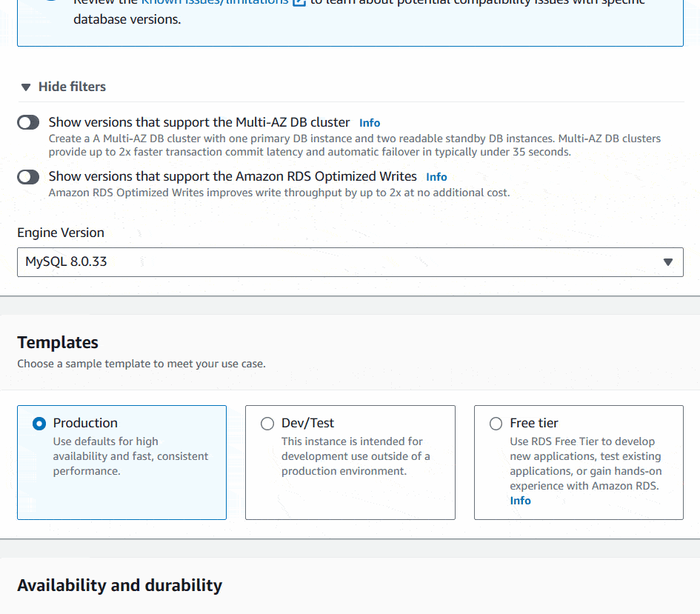Open the Info link in Free tier card
This screenshot has width=700, height=614.
click(520, 501)
